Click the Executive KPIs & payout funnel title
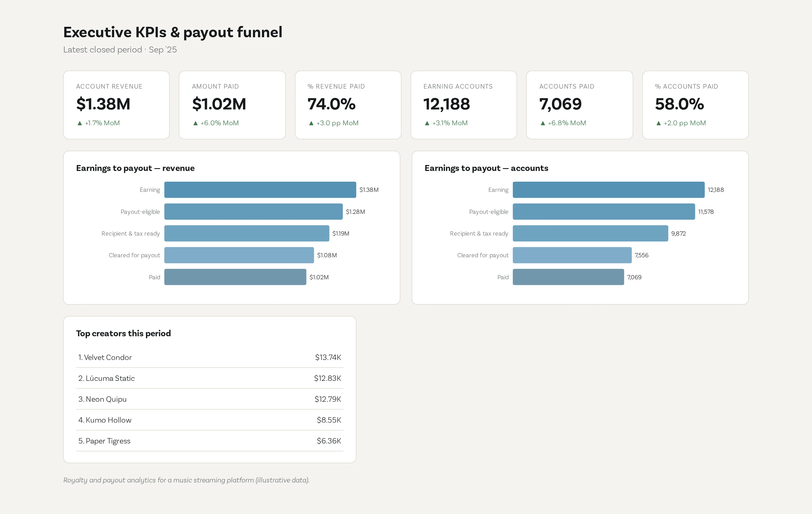Screen dimensions: 812x514 pyautogui.click(x=173, y=32)
